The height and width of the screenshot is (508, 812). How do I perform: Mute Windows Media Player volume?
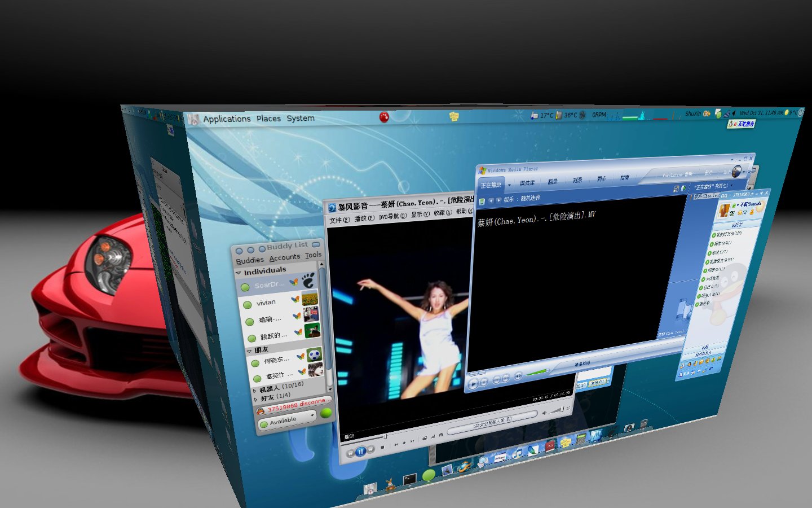point(518,375)
